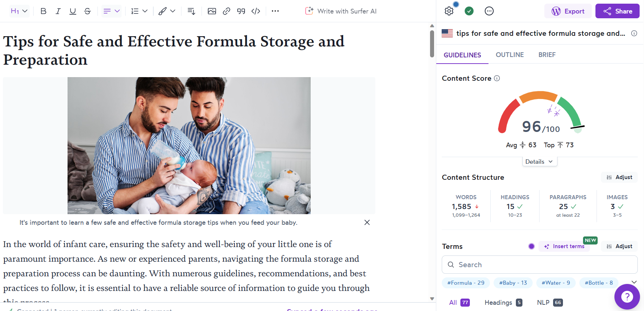Image resolution: width=644 pixels, height=311 pixels.
Task: Click the terms Search input field
Action: [540, 265]
